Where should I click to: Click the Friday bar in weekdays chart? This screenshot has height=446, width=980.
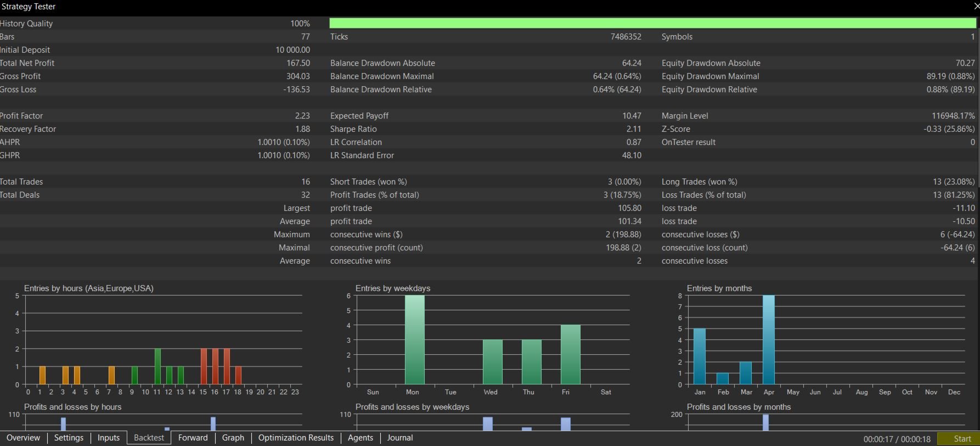click(570, 354)
